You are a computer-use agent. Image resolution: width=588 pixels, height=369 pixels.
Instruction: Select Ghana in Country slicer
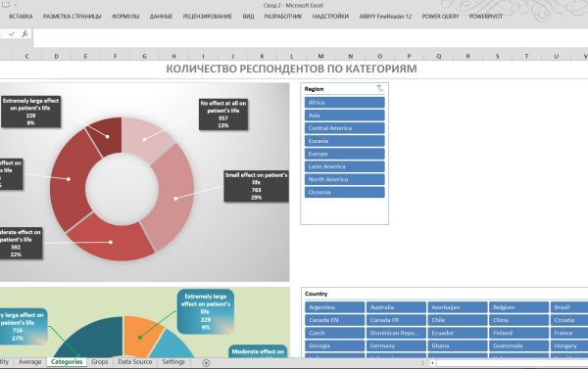tap(458, 346)
